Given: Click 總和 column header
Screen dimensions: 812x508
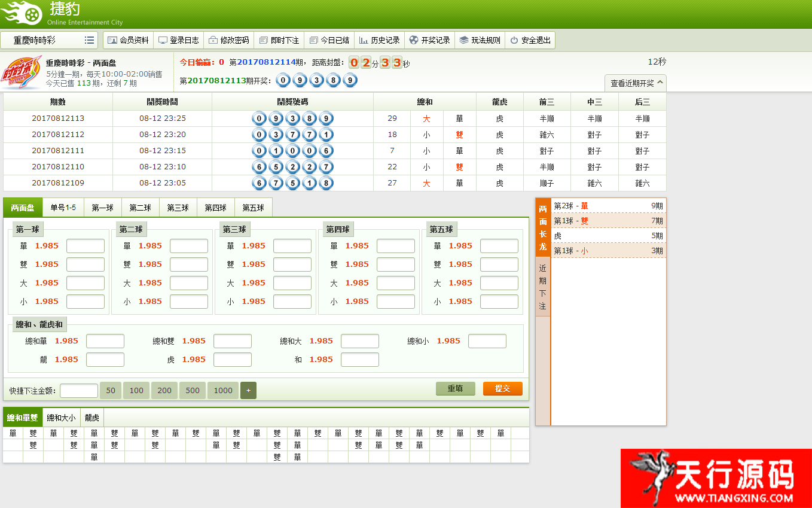Looking at the screenshot, I should pyautogui.click(x=425, y=102).
